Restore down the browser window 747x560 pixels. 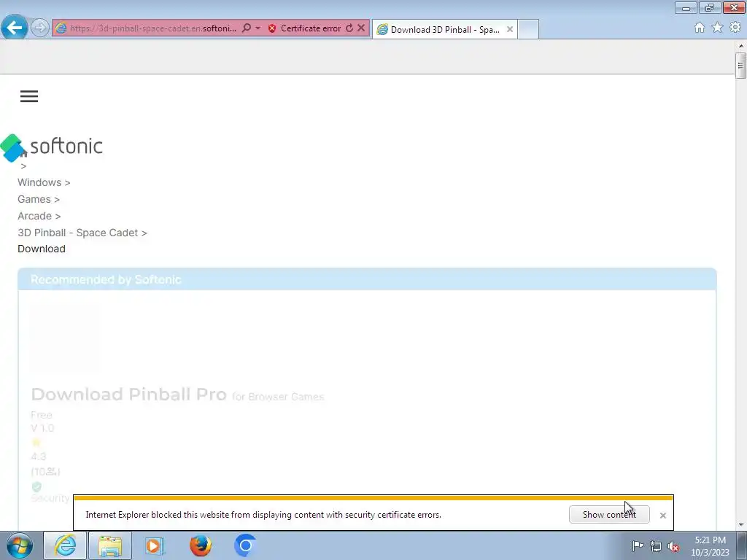710,7
